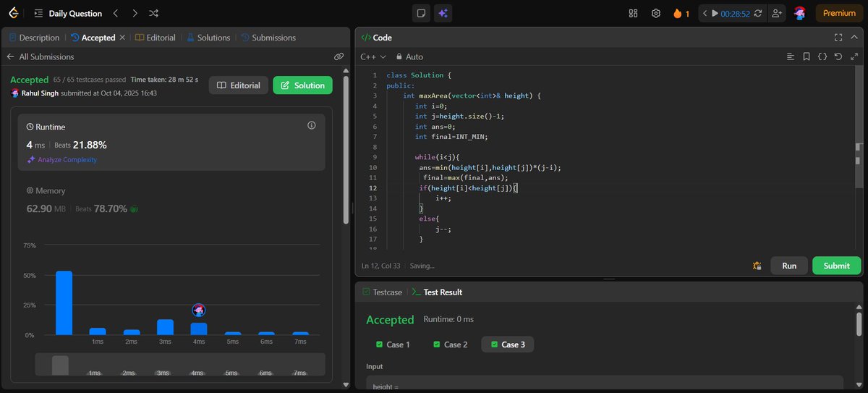Click the streak flame counter
The width and height of the screenshot is (868, 393).
[x=681, y=13]
